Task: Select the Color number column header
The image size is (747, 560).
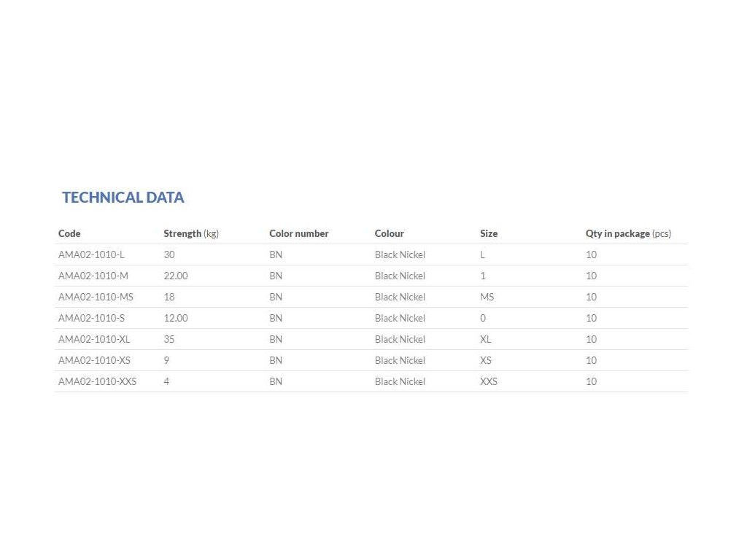Action: tap(298, 233)
